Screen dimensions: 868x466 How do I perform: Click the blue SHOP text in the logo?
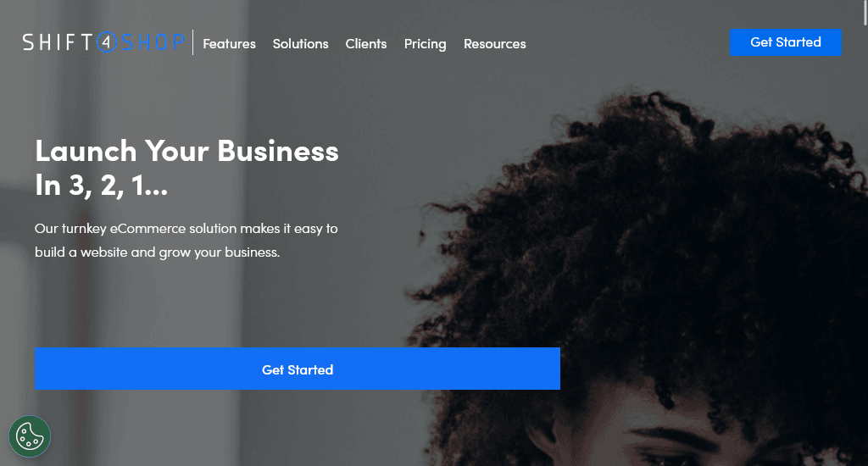coord(153,42)
